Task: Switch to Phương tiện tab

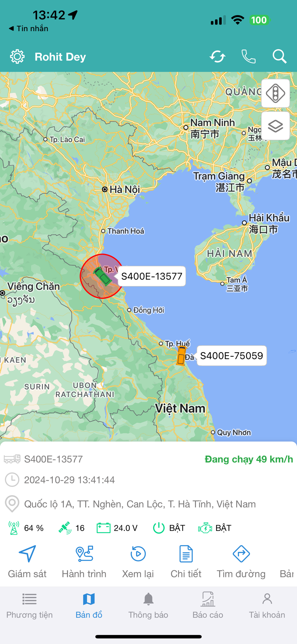Action: point(29,606)
